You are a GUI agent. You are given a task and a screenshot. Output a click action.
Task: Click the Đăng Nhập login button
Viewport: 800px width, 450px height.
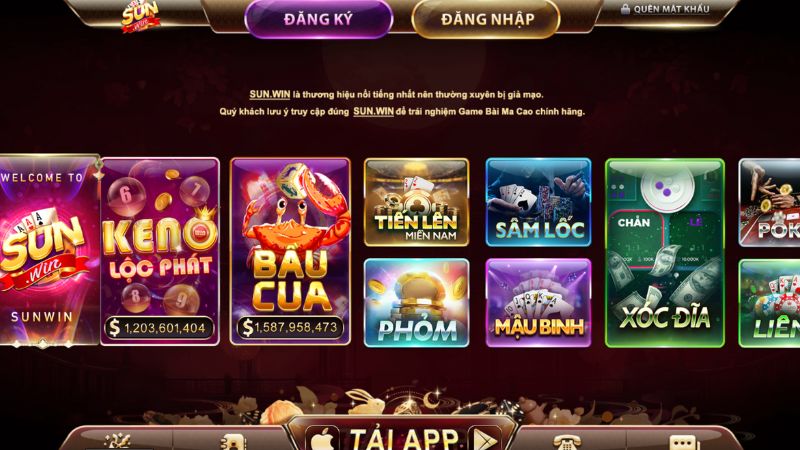pyautogui.click(x=486, y=19)
